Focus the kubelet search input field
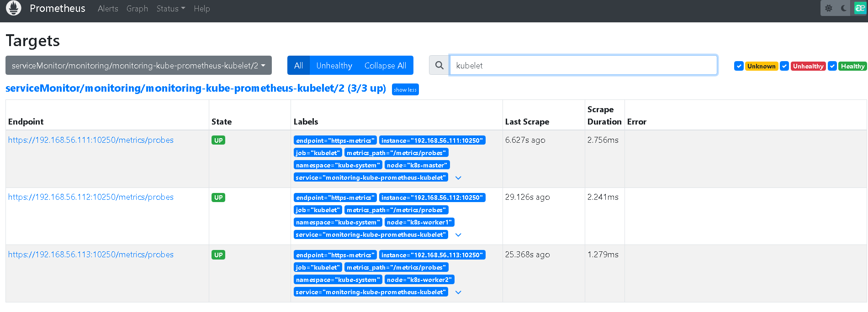 pyautogui.click(x=583, y=65)
